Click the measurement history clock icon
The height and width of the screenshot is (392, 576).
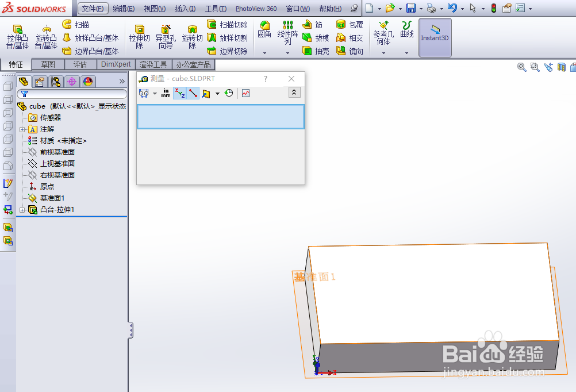point(229,93)
